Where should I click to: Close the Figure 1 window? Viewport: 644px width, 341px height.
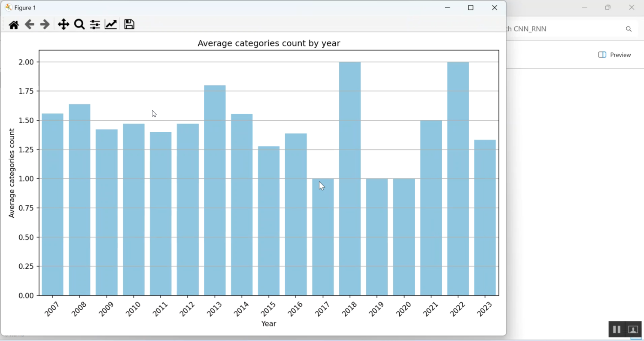click(495, 8)
